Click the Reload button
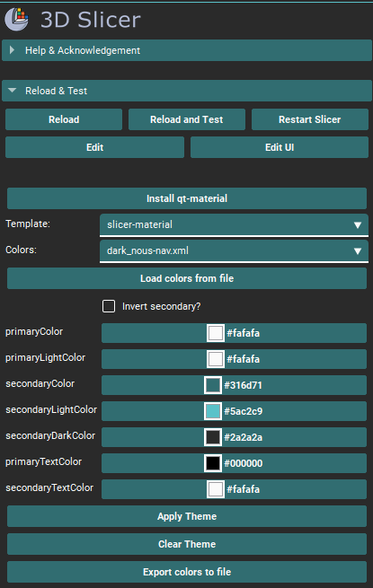Screen dimensions: 373x588 pyautogui.click(x=64, y=119)
